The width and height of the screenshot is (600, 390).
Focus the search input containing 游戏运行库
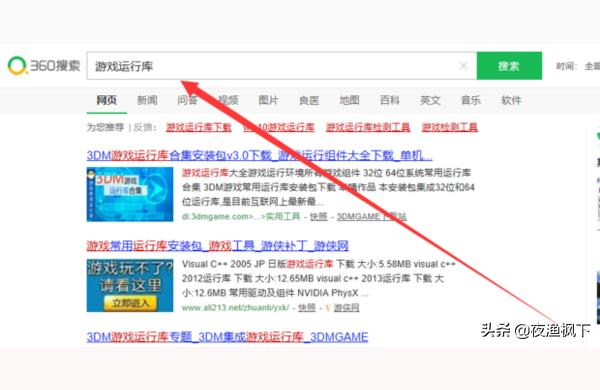pyautogui.click(x=281, y=66)
